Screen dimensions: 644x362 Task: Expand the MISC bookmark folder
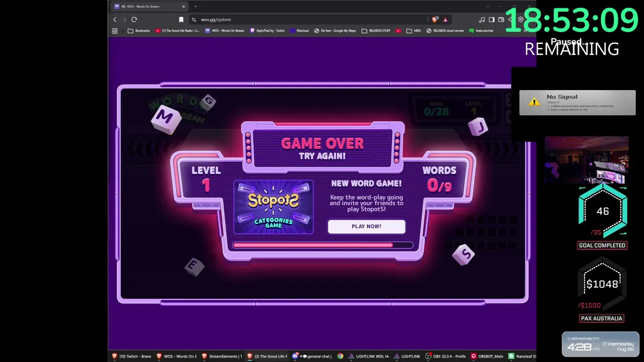[x=414, y=31]
